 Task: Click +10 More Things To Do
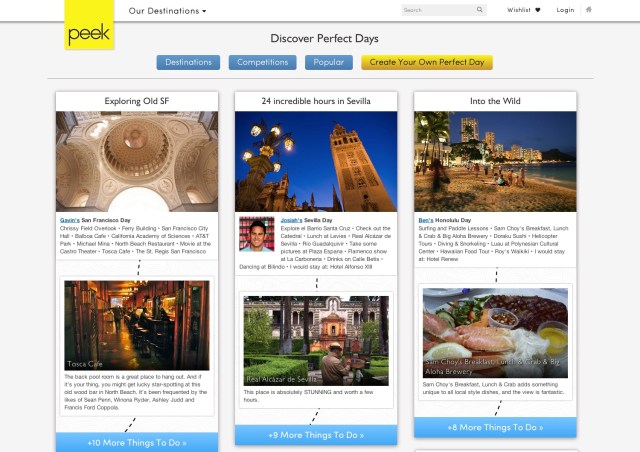click(137, 443)
